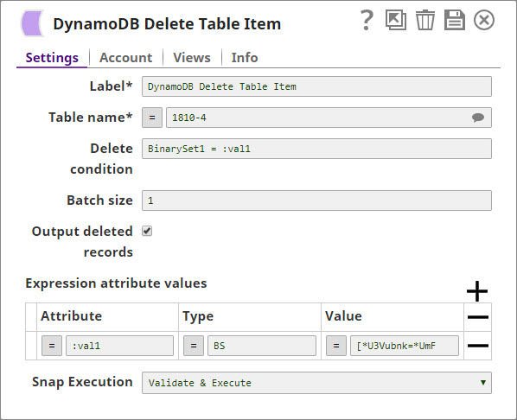Click the Delete condition input field
The width and height of the screenshot is (517, 420).
317,149
